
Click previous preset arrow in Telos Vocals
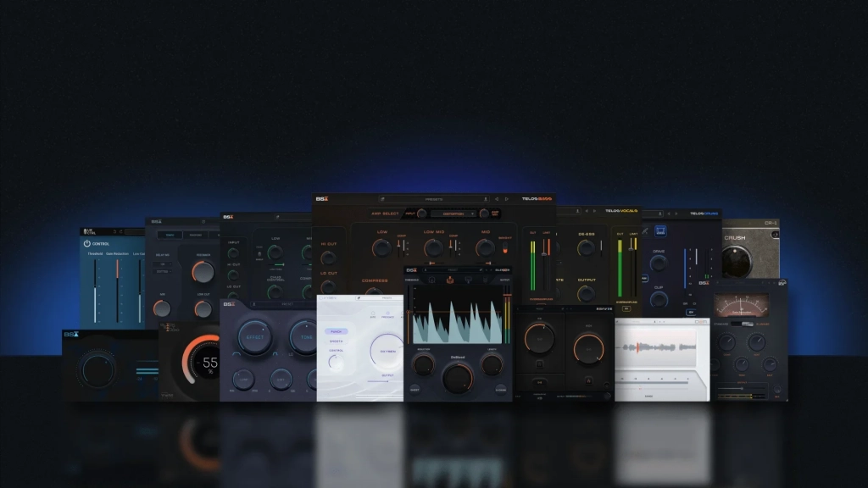click(587, 211)
